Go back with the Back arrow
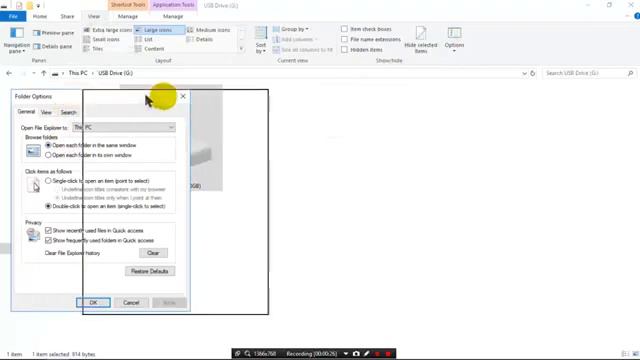Viewport: 640px width, 360px height. point(9,73)
